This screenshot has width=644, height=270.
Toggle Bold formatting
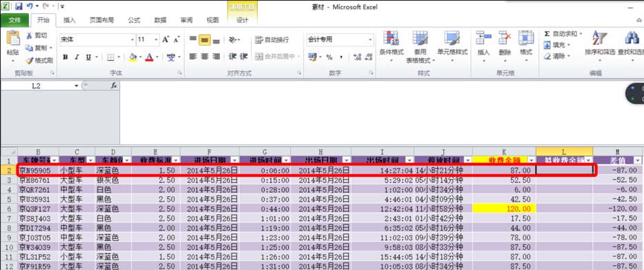tap(66, 57)
